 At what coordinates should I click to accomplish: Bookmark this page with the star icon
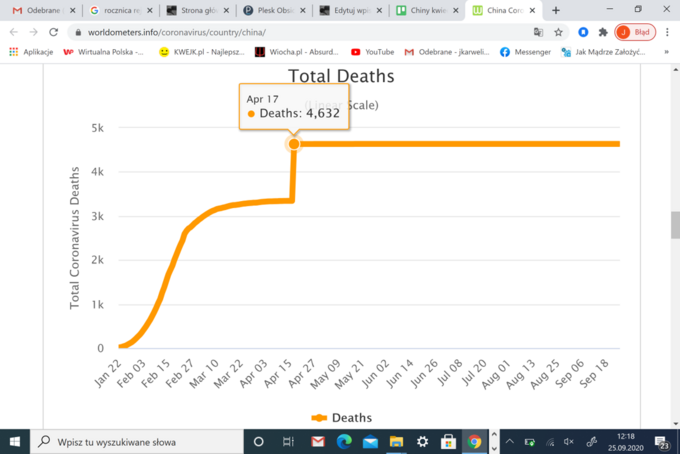(x=558, y=31)
